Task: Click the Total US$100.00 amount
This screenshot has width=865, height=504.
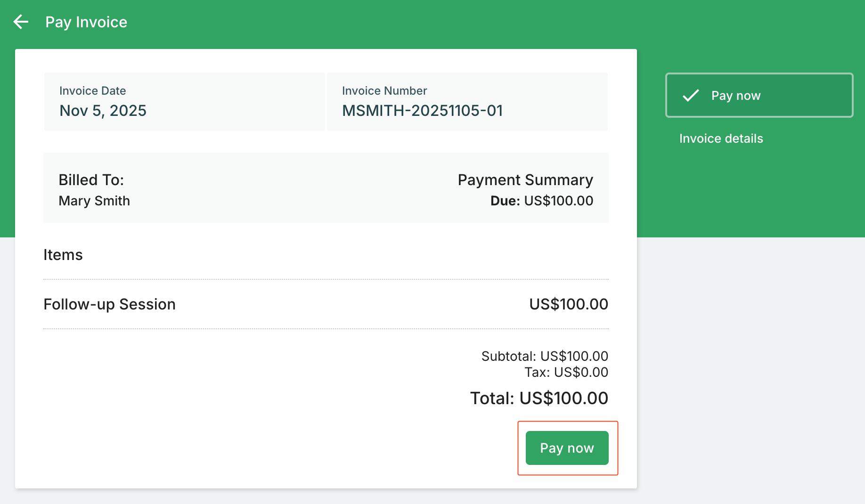Action: (x=539, y=398)
